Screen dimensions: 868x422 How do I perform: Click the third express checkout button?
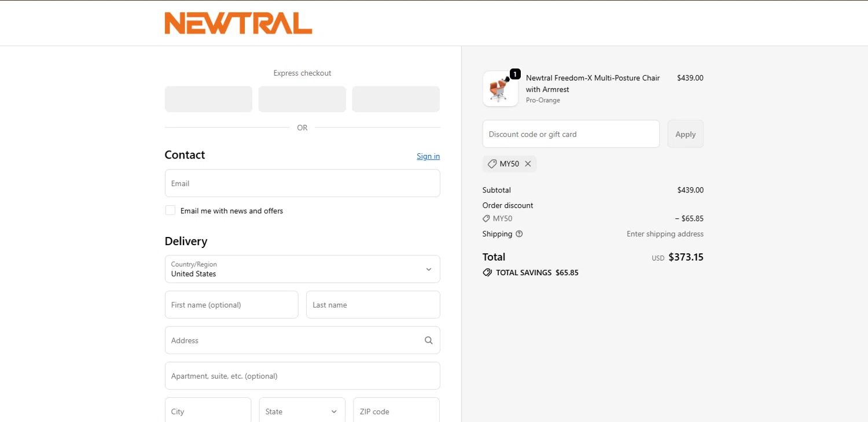coord(396,99)
